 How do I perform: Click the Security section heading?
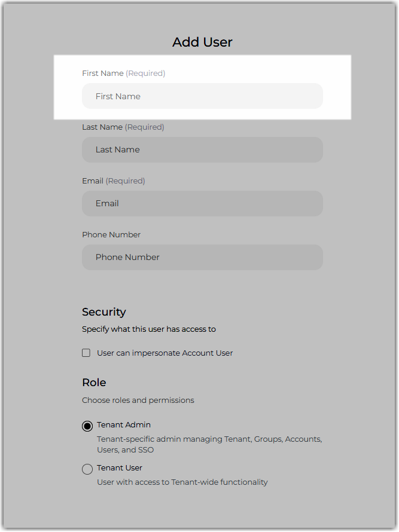104,312
